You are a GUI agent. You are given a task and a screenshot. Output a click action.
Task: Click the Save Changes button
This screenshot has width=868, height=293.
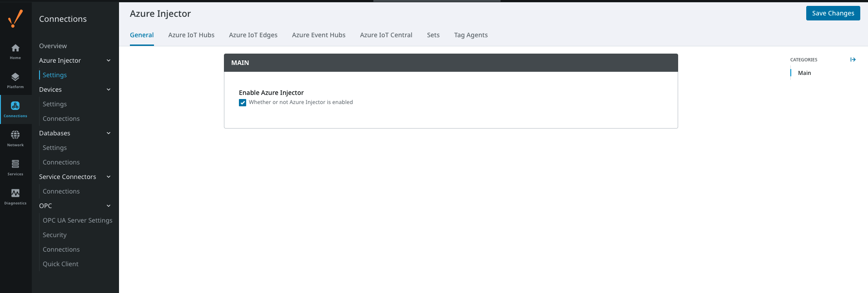pos(833,13)
